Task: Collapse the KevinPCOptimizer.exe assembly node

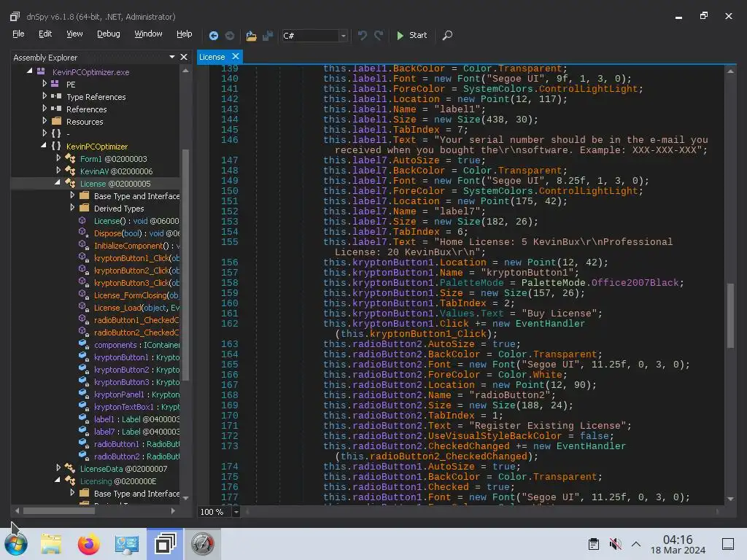Action: pyautogui.click(x=30, y=71)
